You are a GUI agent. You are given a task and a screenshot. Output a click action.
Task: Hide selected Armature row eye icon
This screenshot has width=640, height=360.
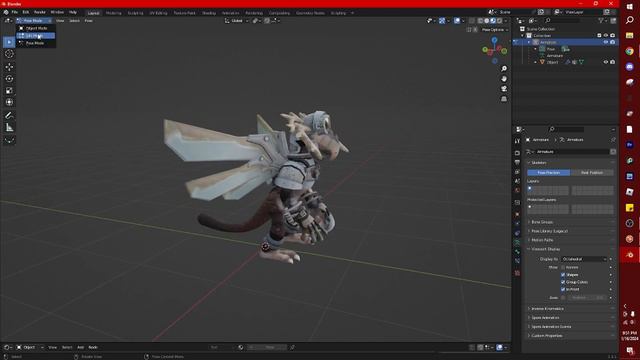coord(606,42)
